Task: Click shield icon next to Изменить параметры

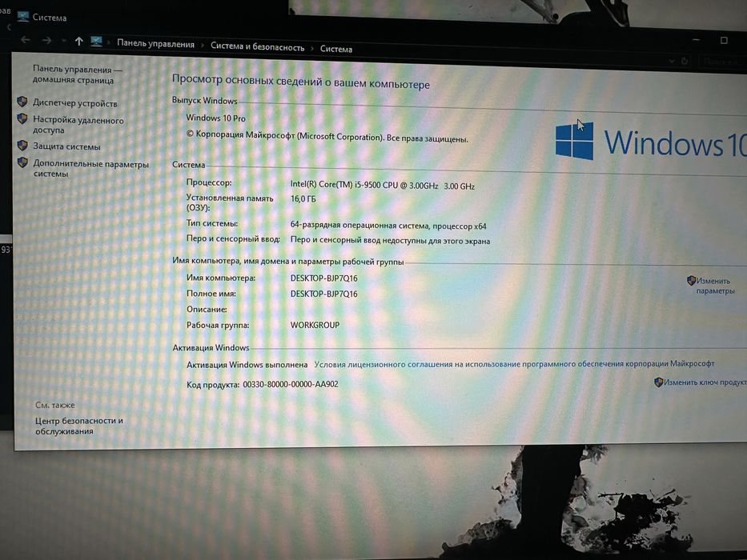Action: pos(691,281)
